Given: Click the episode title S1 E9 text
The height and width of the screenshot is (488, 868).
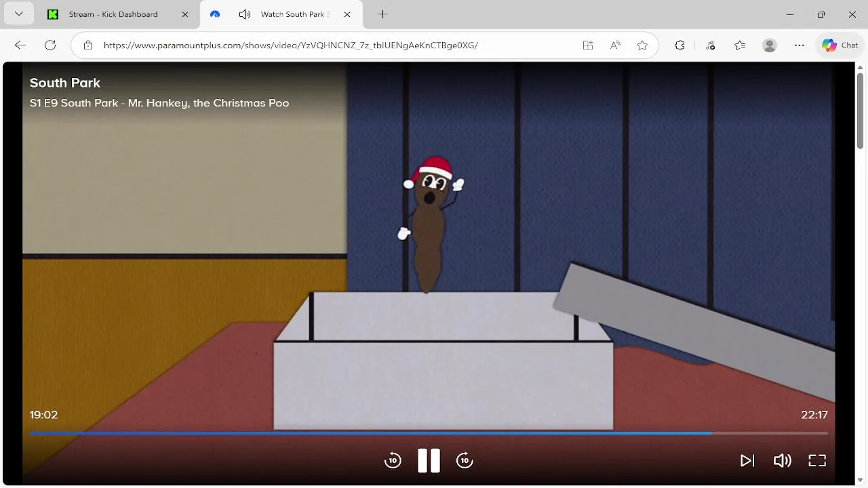Looking at the screenshot, I should [x=159, y=103].
